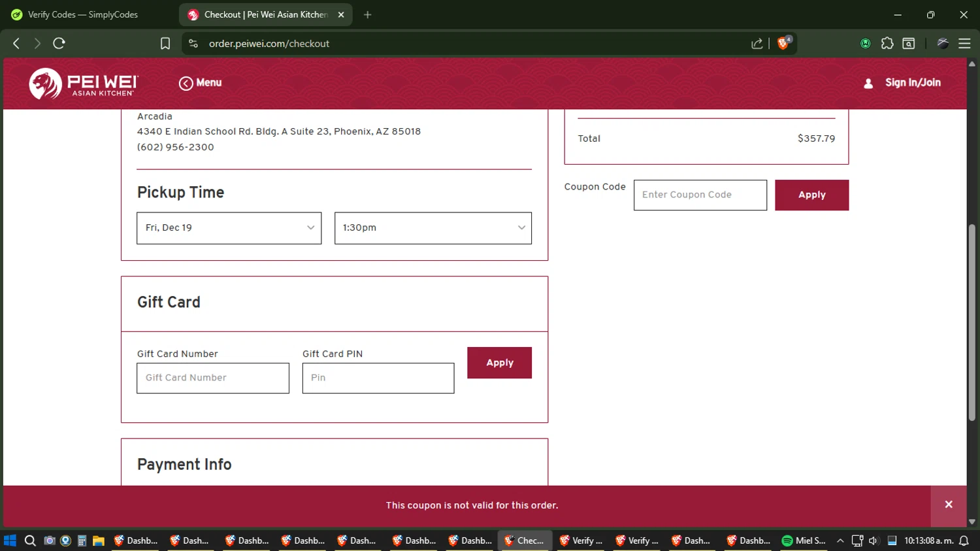Open the volume control in system tray

[x=874, y=541]
